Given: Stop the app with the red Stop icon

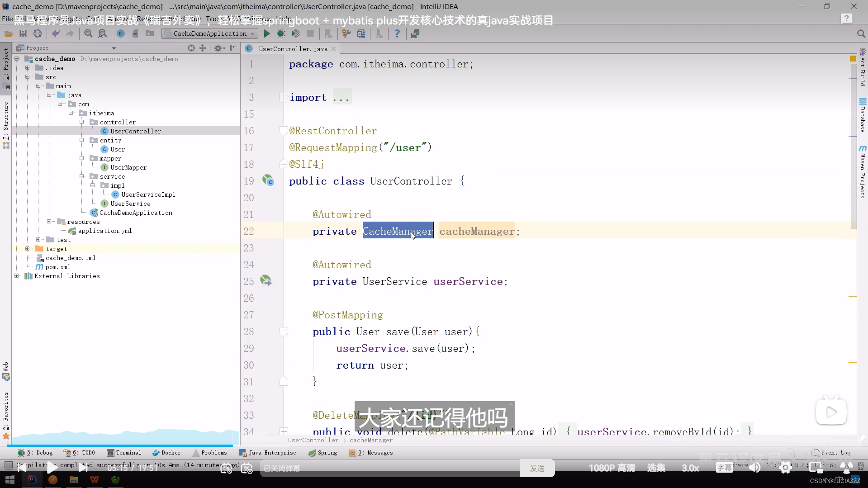Looking at the screenshot, I should tap(310, 33).
